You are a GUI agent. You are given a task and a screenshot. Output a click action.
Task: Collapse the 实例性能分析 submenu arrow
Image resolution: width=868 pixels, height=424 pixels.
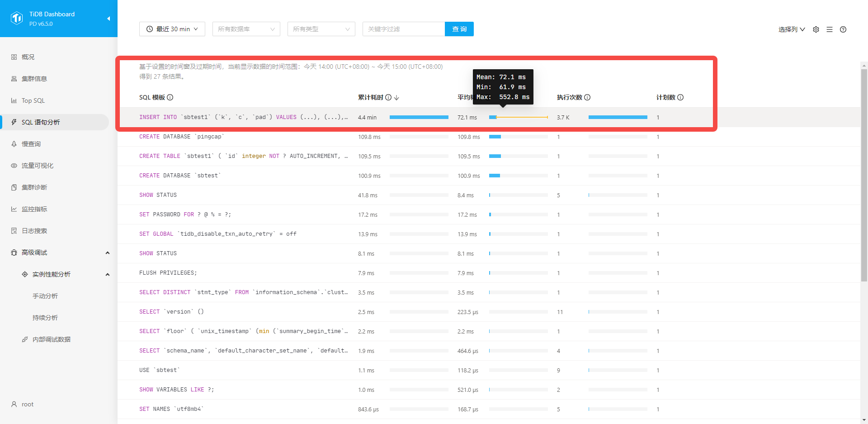click(x=108, y=274)
